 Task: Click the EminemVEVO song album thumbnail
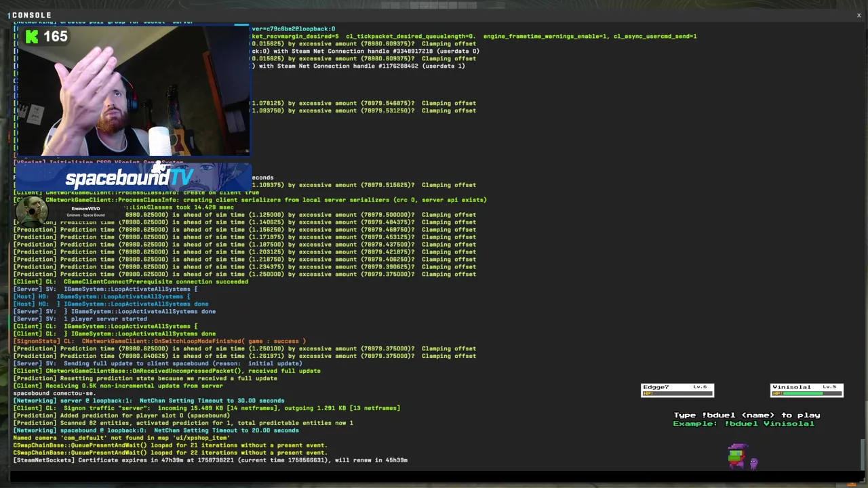point(31,211)
